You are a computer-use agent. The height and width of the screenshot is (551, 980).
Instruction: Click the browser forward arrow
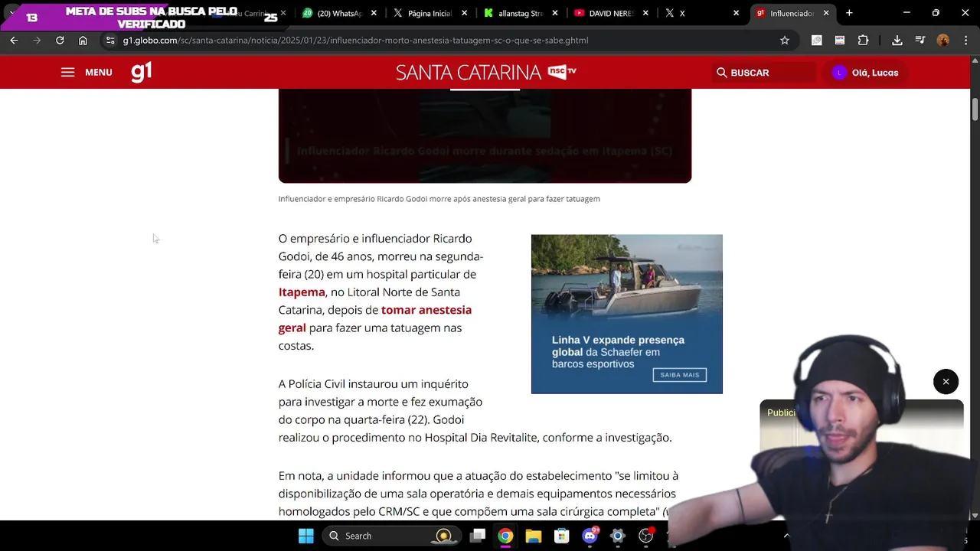pyautogui.click(x=37, y=40)
